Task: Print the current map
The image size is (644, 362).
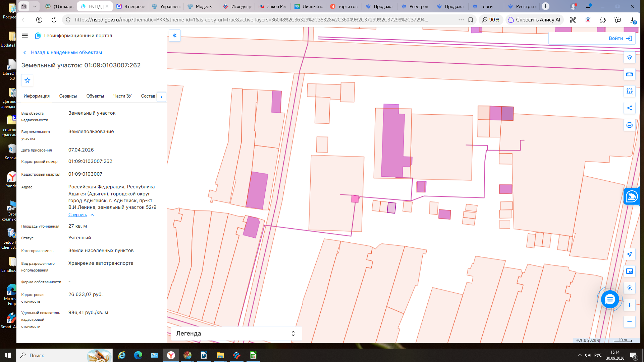Action: 630,125
